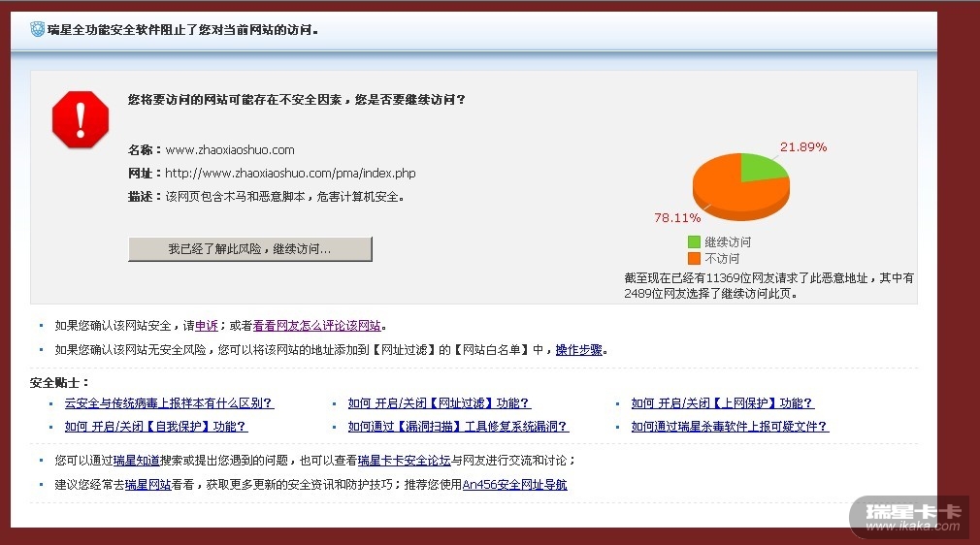Open the 看看网友怎么评论该网站 link

point(317,326)
